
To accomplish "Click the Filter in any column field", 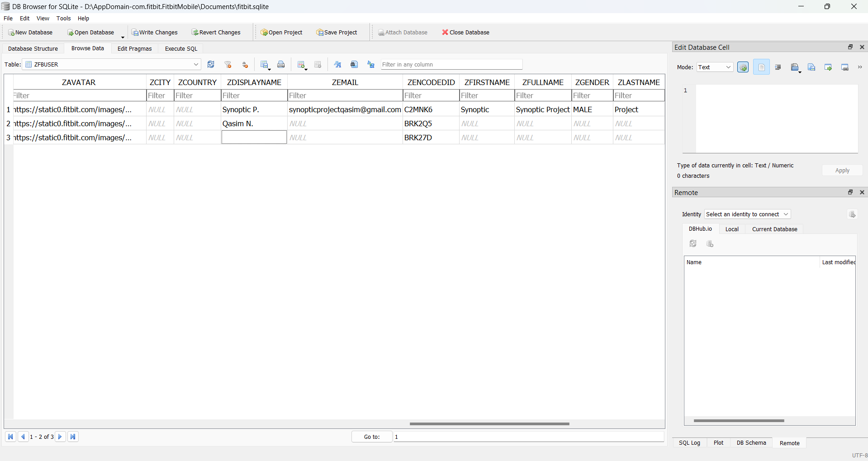I will click(451, 65).
